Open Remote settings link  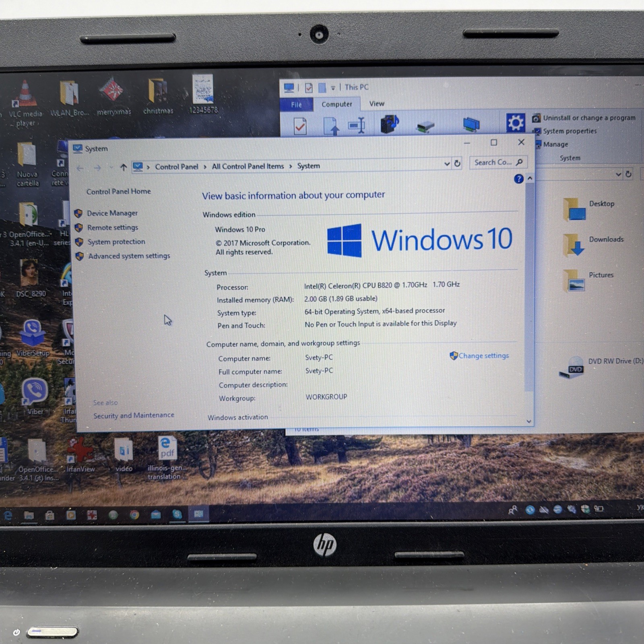click(113, 227)
